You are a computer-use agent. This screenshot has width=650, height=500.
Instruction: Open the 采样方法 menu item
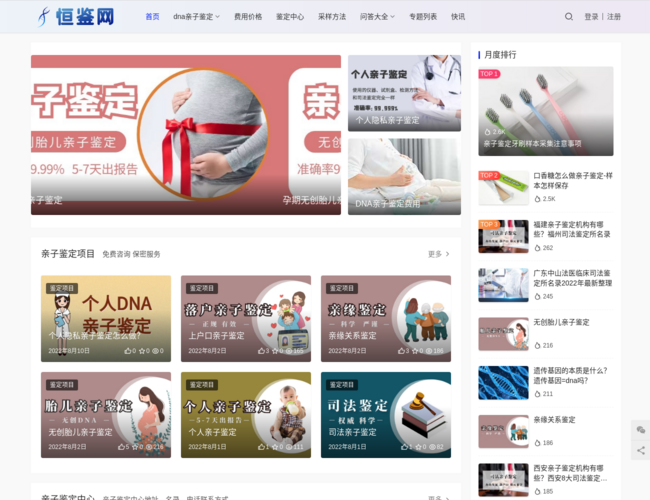click(332, 17)
